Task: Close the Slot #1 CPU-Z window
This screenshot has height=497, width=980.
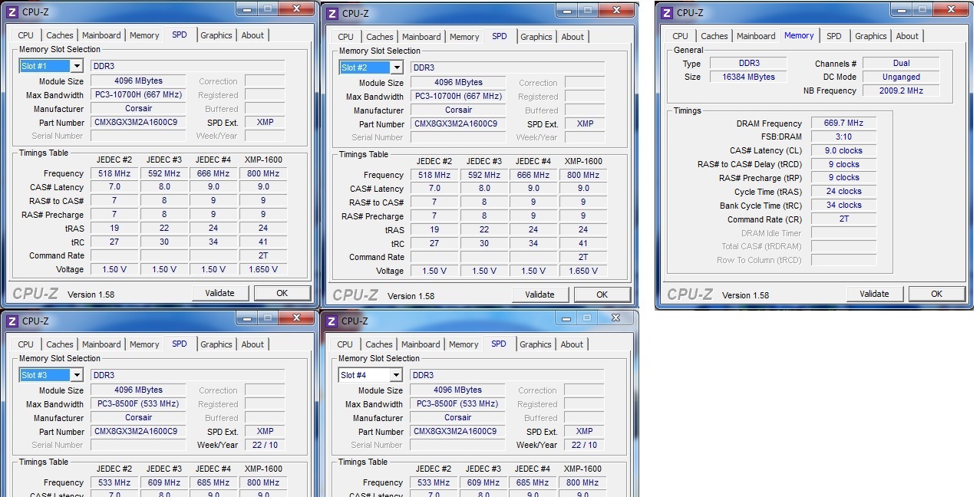Action: [295, 9]
